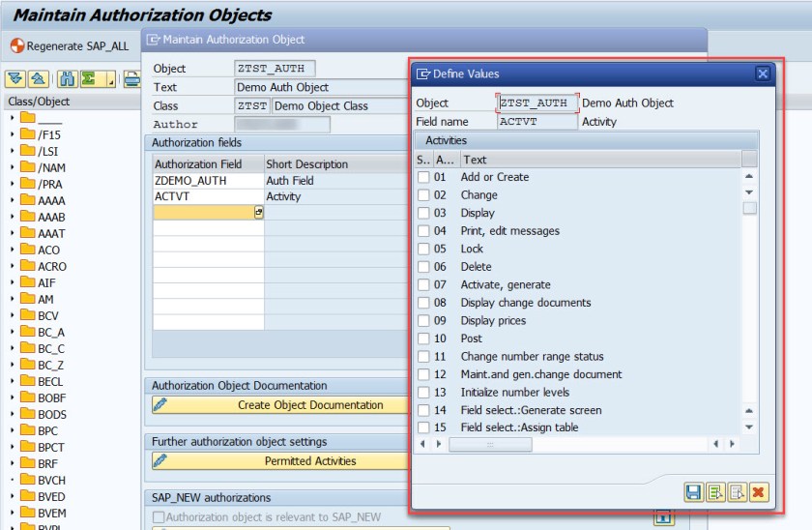Expand the /NAM class folder
The width and height of the screenshot is (812, 530).
tap(12, 167)
